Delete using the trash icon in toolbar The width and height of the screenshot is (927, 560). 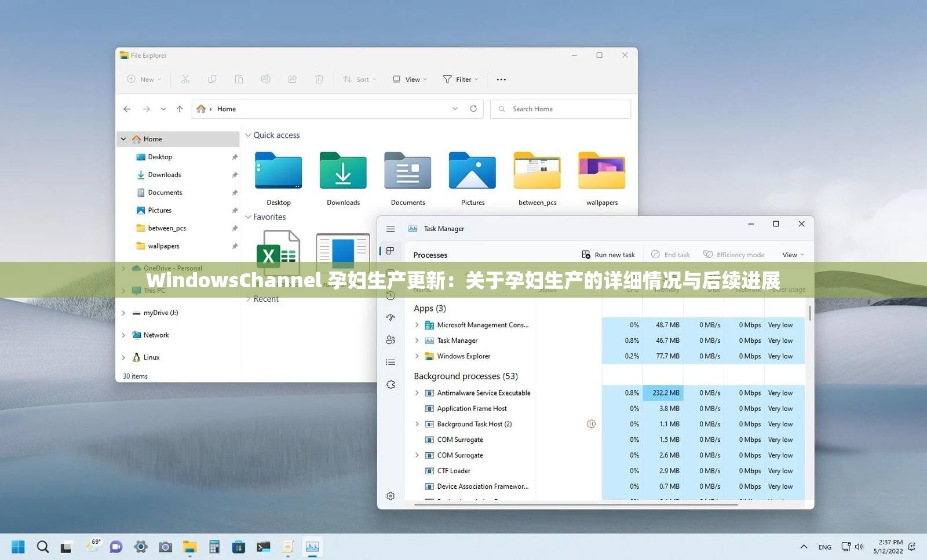319,79
